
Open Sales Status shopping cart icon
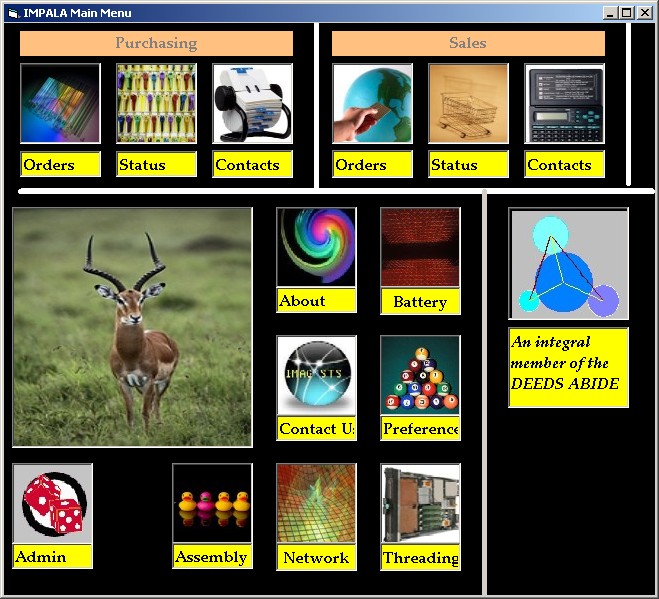tap(468, 103)
